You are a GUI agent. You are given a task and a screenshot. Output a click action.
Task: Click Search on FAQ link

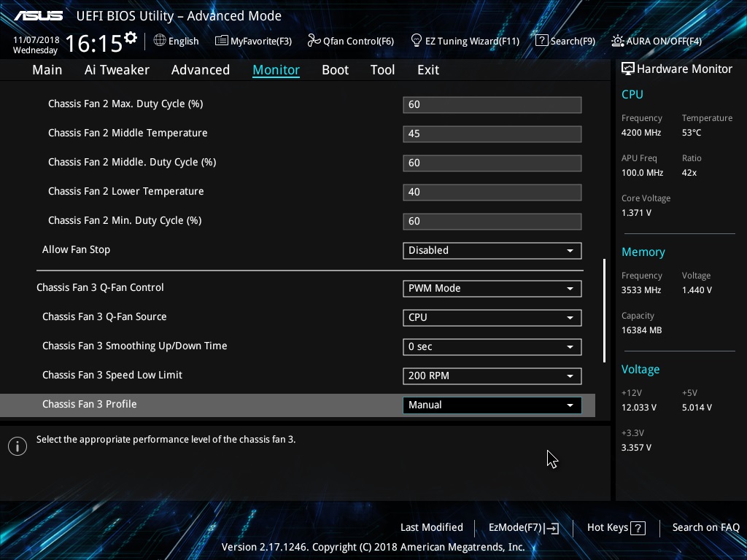pos(705,528)
